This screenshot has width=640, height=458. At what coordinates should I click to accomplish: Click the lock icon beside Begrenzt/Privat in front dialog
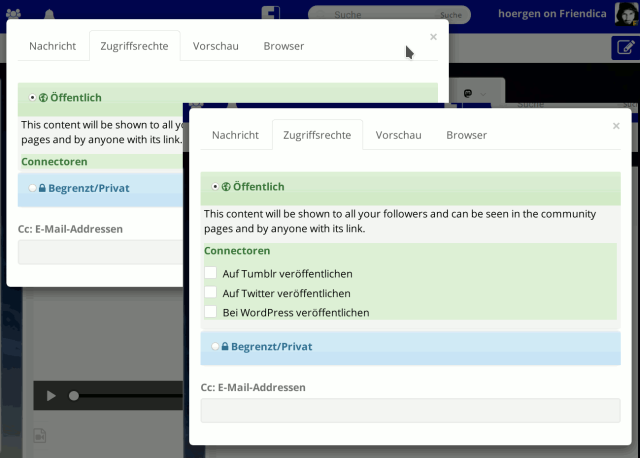tap(225, 346)
